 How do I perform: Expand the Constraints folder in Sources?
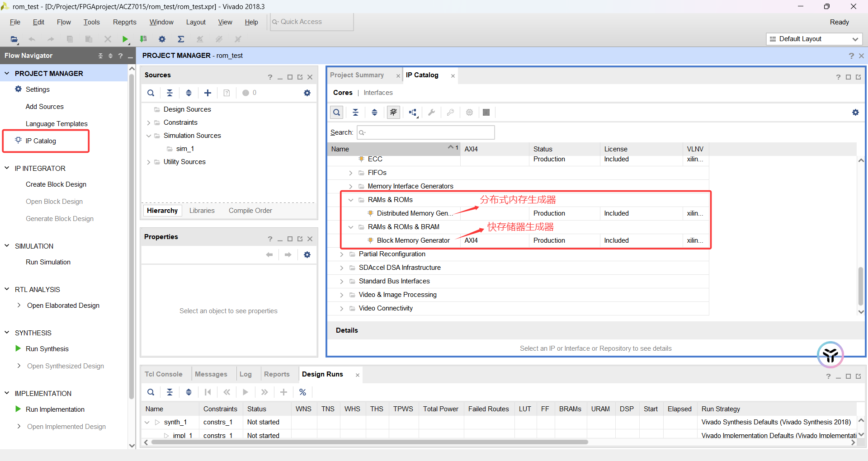(148, 122)
